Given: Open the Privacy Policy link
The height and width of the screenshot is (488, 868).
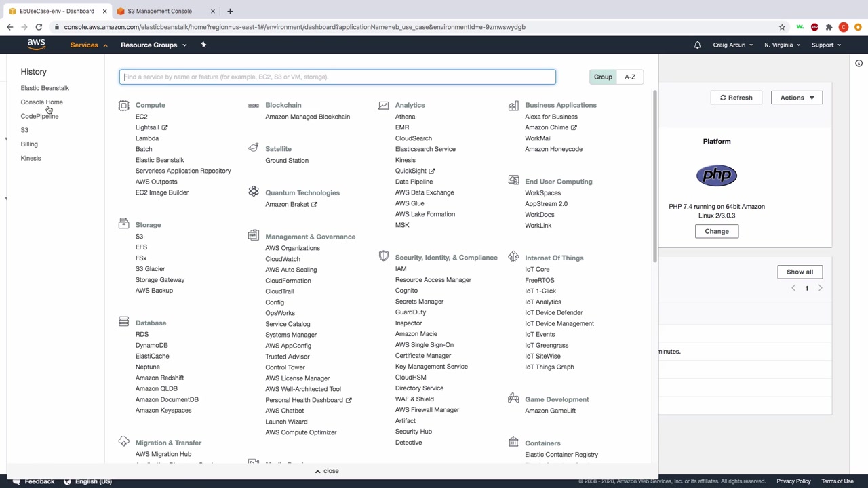Looking at the screenshot, I should tap(793, 481).
